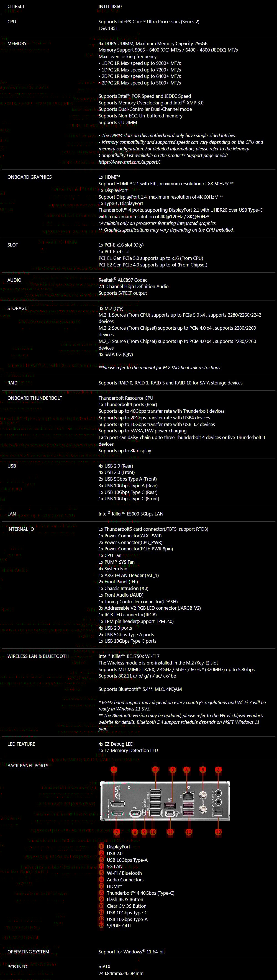
Task: Click 'Realtek ALC897 Codec' text
Action: click(x=123, y=280)
